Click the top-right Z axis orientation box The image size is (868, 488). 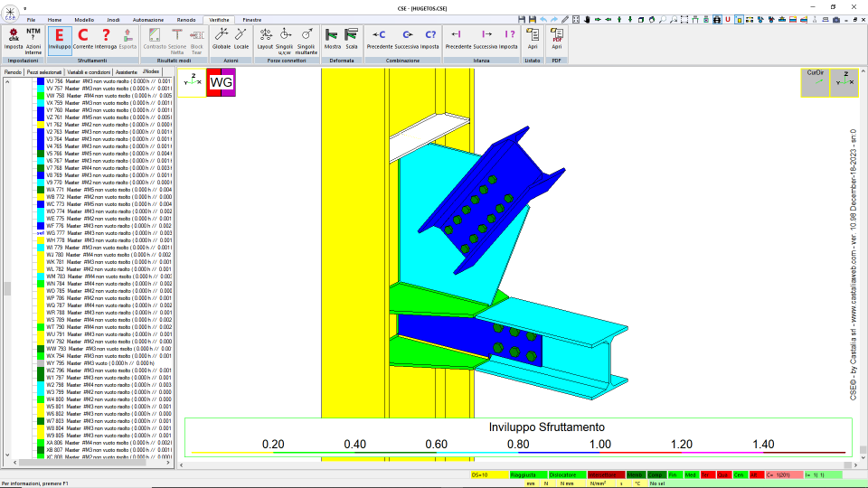[844, 82]
